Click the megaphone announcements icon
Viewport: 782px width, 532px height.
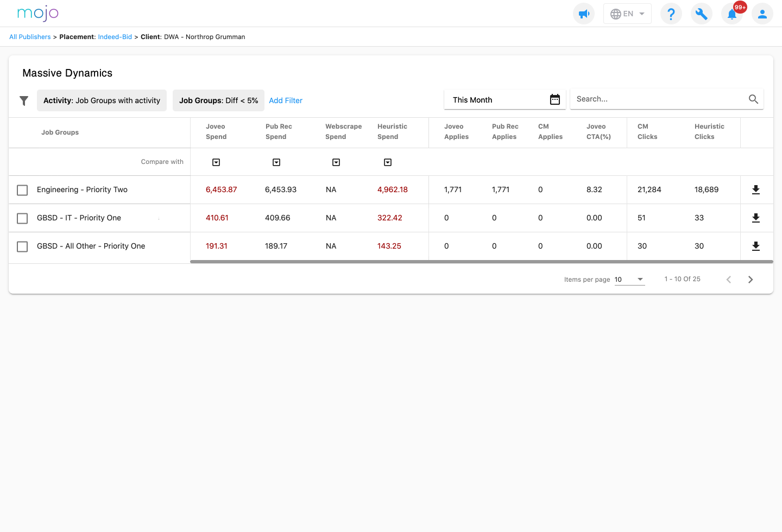[584, 14]
